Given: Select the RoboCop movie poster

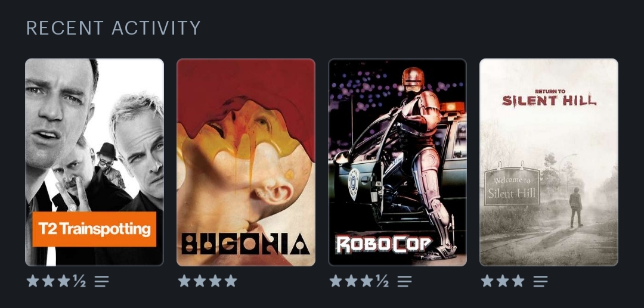Looking at the screenshot, I should pyautogui.click(x=398, y=163).
